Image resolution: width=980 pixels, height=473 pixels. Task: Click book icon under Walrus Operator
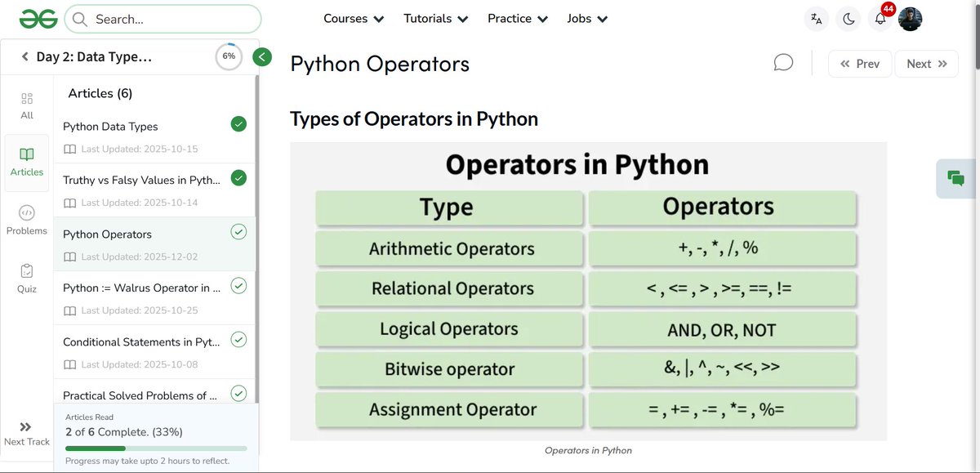(69, 311)
